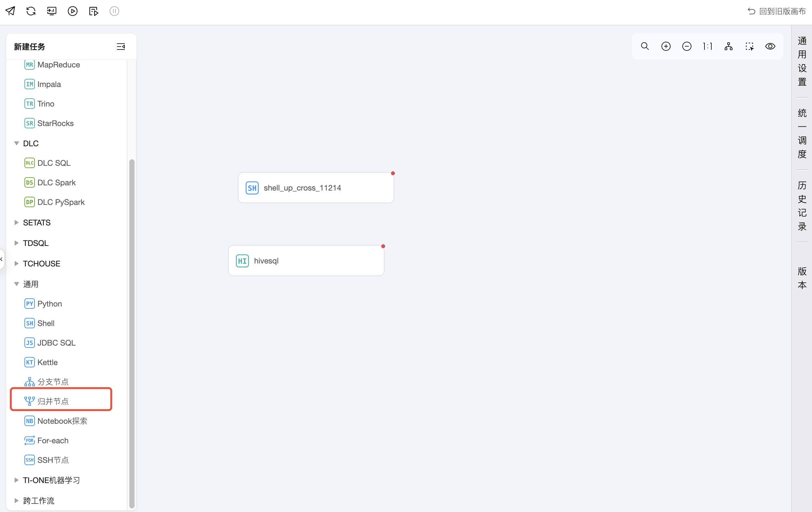Click the canvas search magnifier icon

[645, 46]
